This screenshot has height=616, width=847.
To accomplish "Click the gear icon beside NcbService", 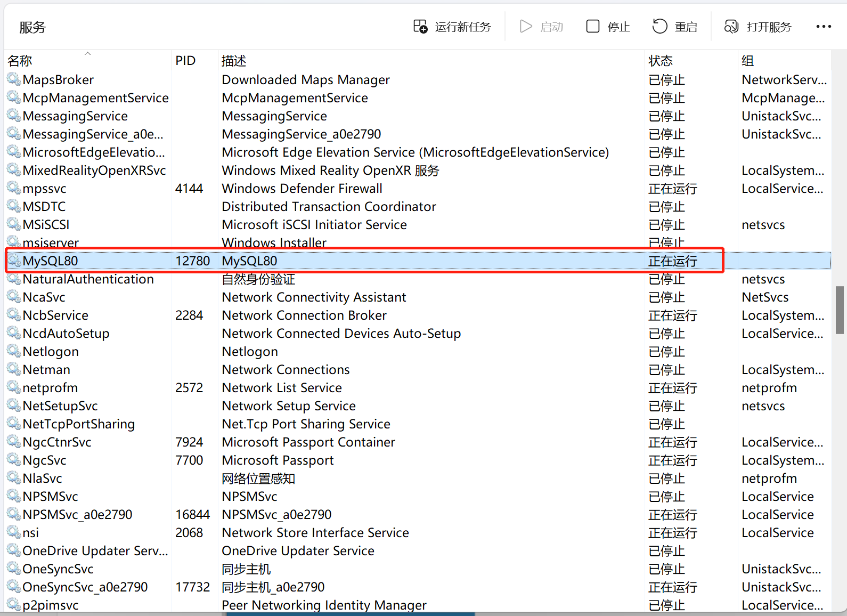I will click(14, 315).
